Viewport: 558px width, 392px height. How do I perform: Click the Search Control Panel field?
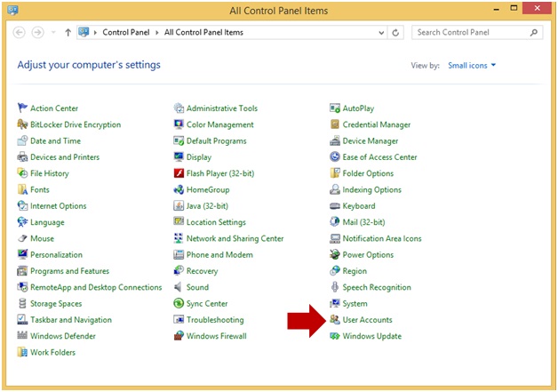coord(471,32)
